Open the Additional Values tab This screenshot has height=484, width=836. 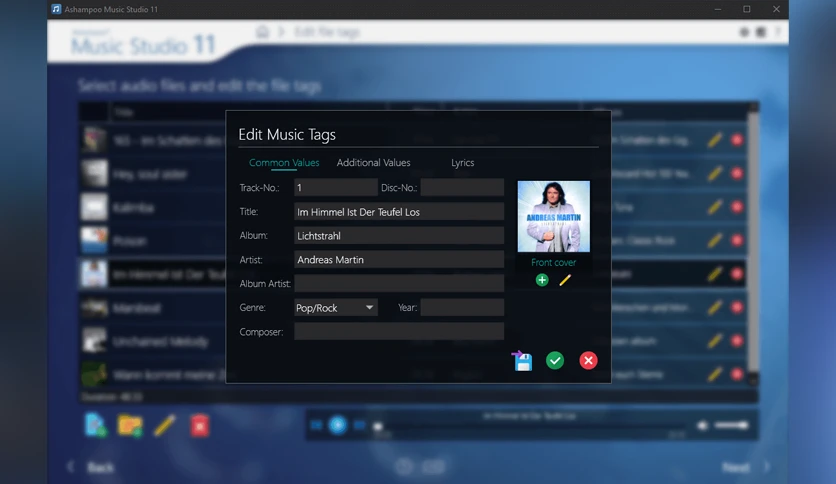pyautogui.click(x=373, y=163)
